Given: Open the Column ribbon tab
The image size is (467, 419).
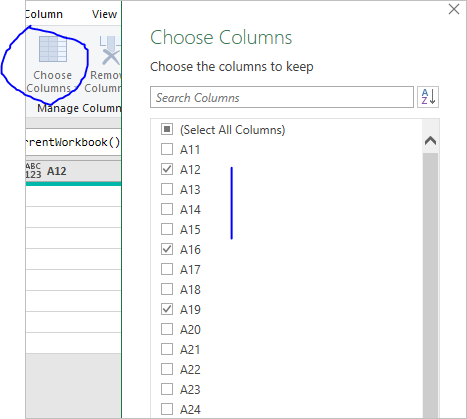Looking at the screenshot, I should click(x=44, y=14).
